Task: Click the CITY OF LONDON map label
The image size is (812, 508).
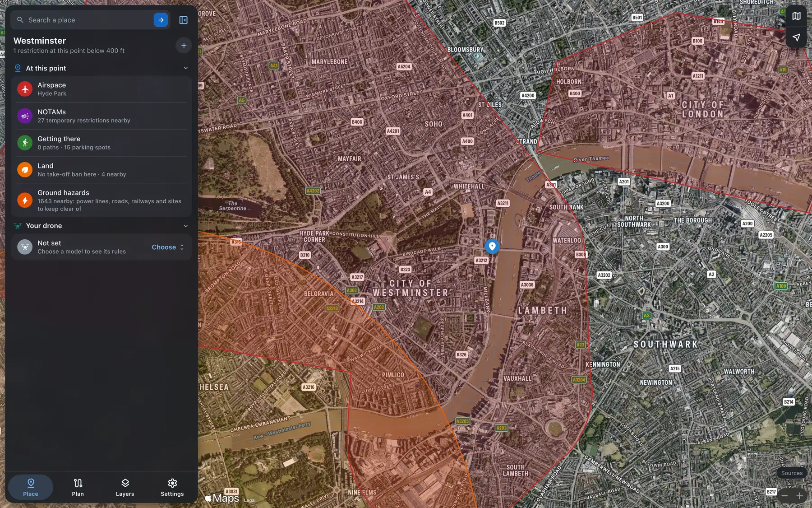Action: click(703, 109)
